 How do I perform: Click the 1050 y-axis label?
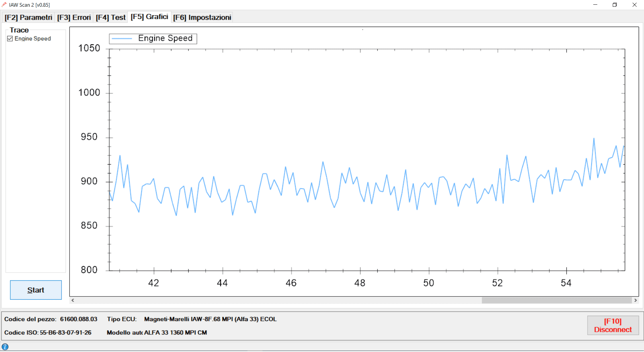[89, 48]
